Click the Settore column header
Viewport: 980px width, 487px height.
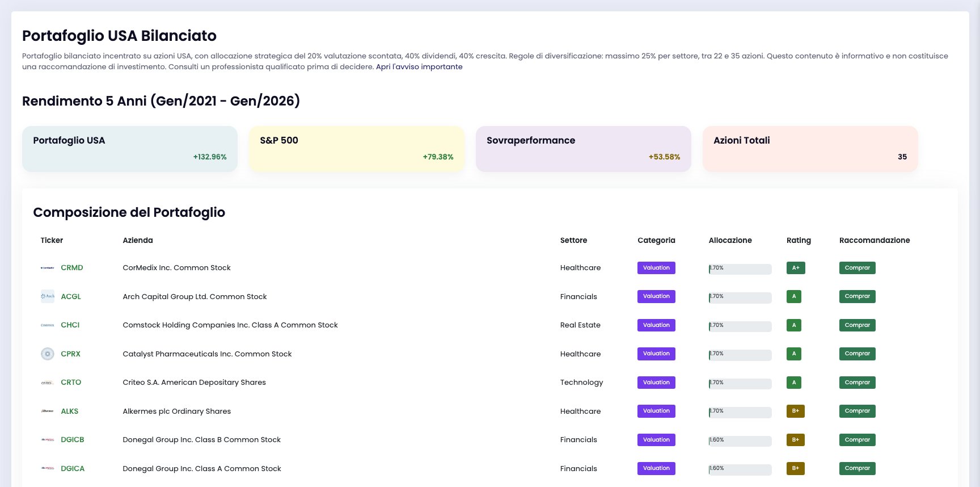[x=573, y=241]
